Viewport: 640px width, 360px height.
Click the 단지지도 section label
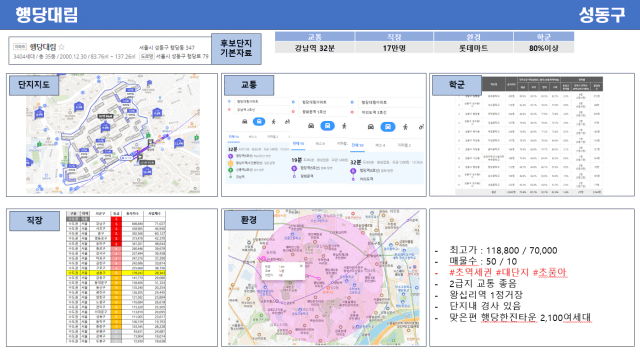[34, 84]
